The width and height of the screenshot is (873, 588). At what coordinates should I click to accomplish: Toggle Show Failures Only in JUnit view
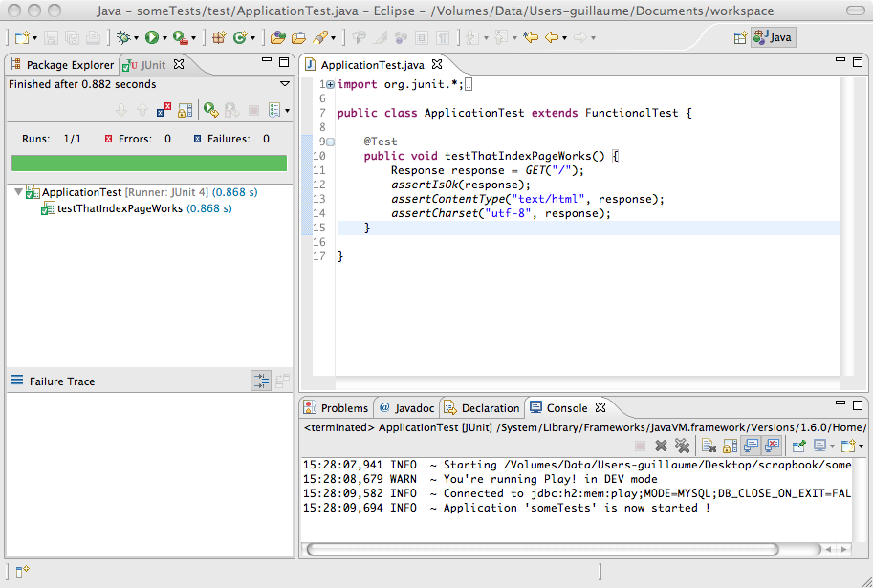tap(164, 111)
